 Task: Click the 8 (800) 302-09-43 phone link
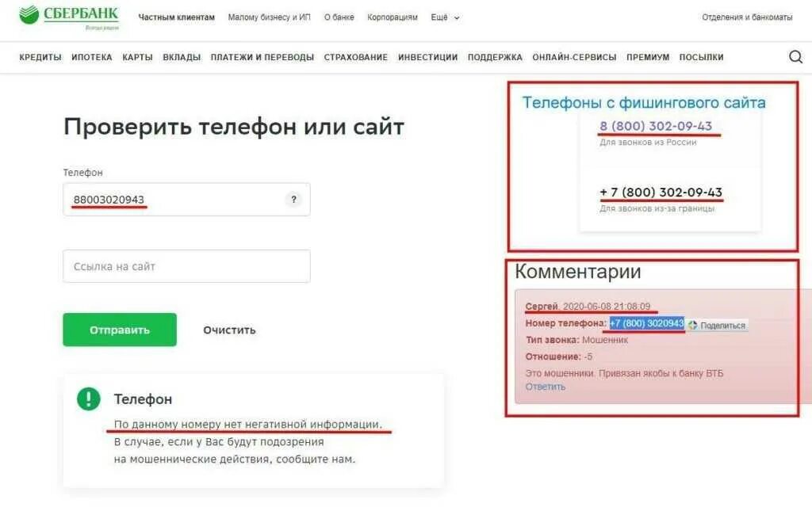[x=656, y=126]
